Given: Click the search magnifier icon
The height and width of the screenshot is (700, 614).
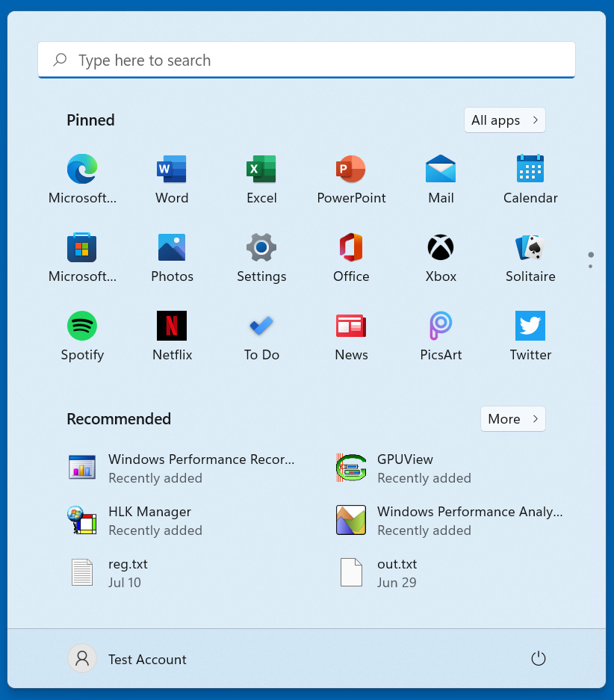Looking at the screenshot, I should click(60, 60).
